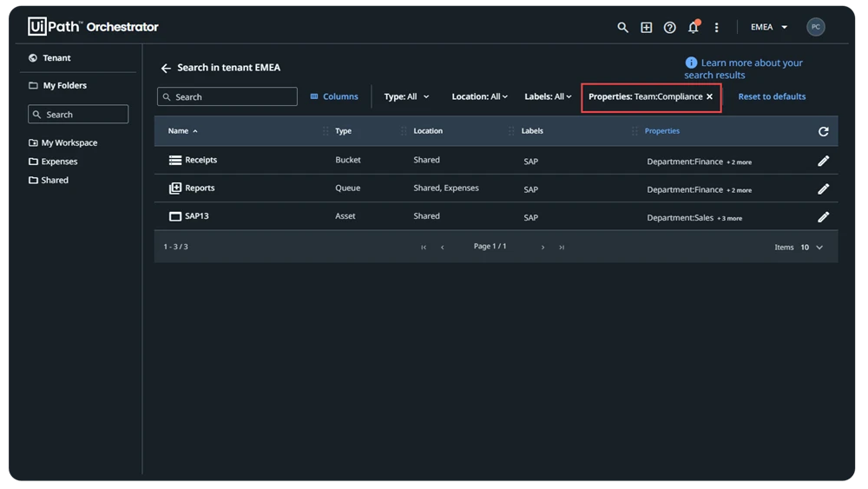868x489 pixels.
Task: Edit the Reports row with pencil
Action: coord(823,188)
